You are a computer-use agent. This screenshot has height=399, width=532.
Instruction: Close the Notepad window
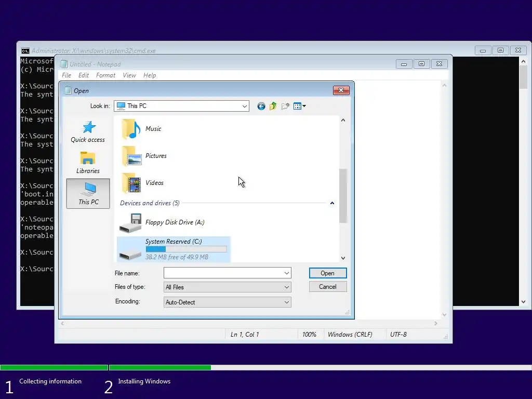pyautogui.click(x=439, y=64)
